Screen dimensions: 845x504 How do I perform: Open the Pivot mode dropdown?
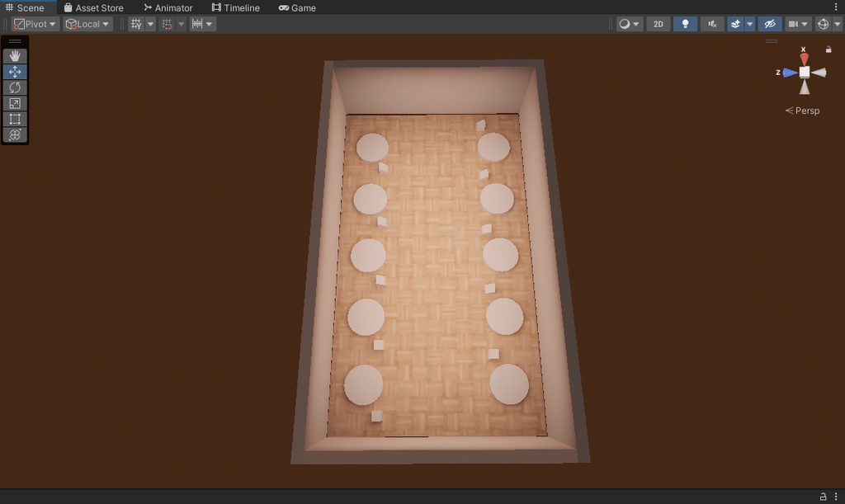pyautogui.click(x=34, y=23)
